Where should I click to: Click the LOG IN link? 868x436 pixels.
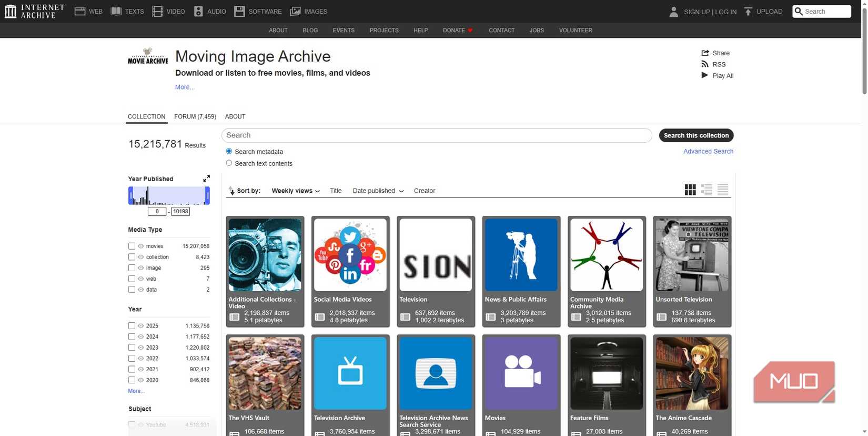(725, 12)
